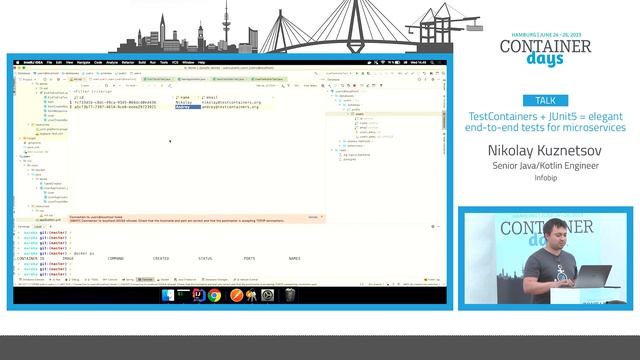Select the 'users' table in Database tree
Screen dimensions: 640x360
click(359, 113)
